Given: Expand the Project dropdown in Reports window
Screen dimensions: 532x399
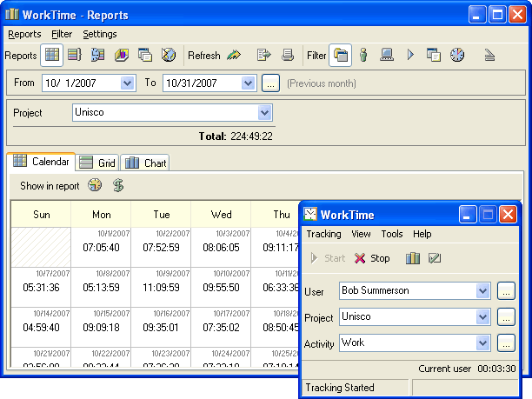Looking at the screenshot, I should point(265,113).
